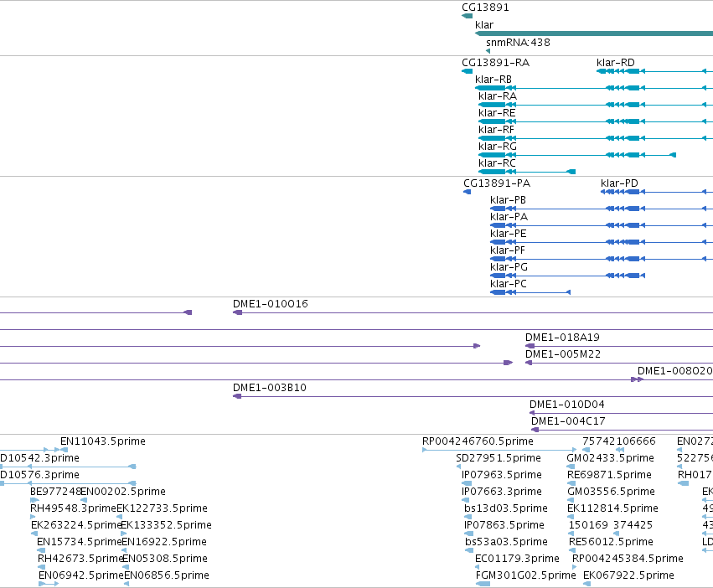Select the bs53a03.5prime EST label

point(506,542)
